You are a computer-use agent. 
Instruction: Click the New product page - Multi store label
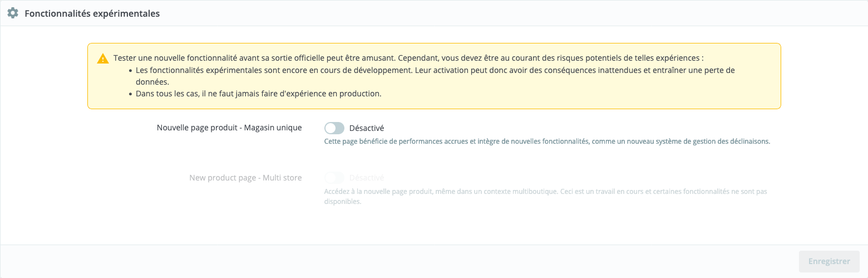pyautogui.click(x=245, y=178)
